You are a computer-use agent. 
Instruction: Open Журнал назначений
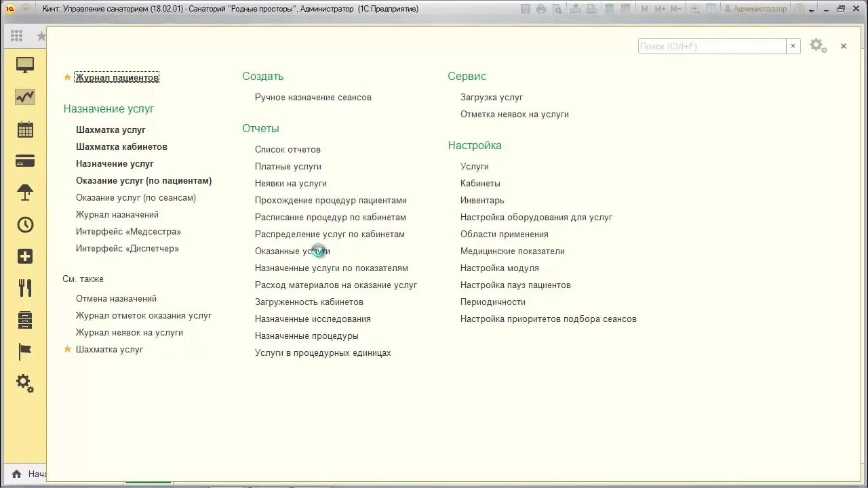tap(117, 214)
